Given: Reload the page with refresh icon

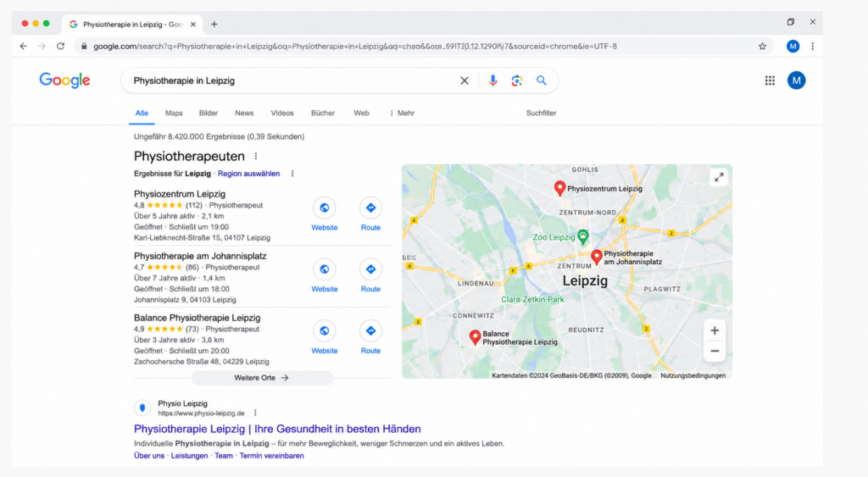Looking at the screenshot, I should tap(61, 47).
